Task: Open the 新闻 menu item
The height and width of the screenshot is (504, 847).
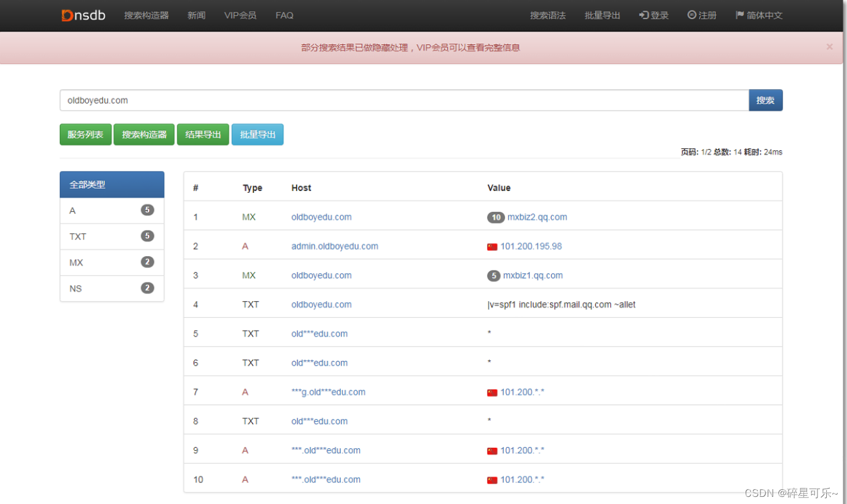Action: 196,15
